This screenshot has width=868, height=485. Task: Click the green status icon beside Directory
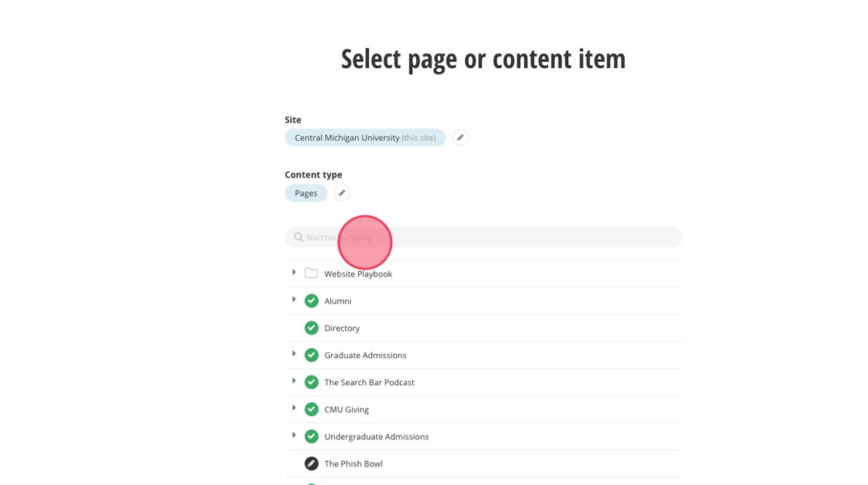coord(312,328)
